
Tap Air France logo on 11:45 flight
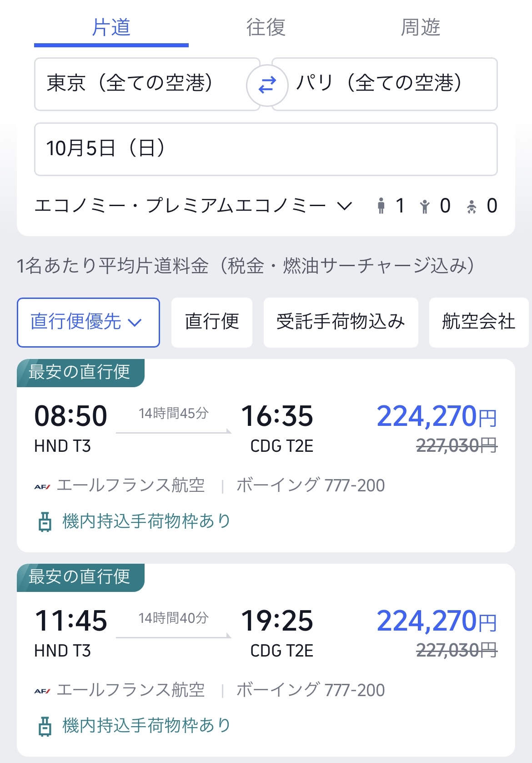tap(42, 691)
